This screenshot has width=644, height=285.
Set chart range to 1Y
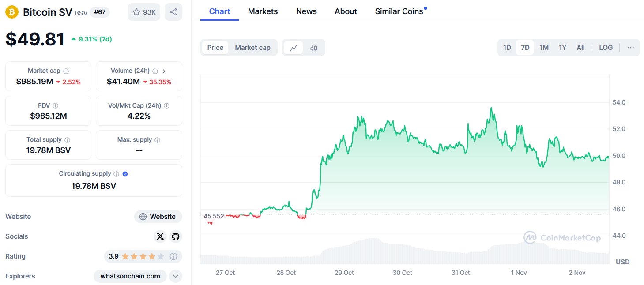pyautogui.click(x=562, y=48)
